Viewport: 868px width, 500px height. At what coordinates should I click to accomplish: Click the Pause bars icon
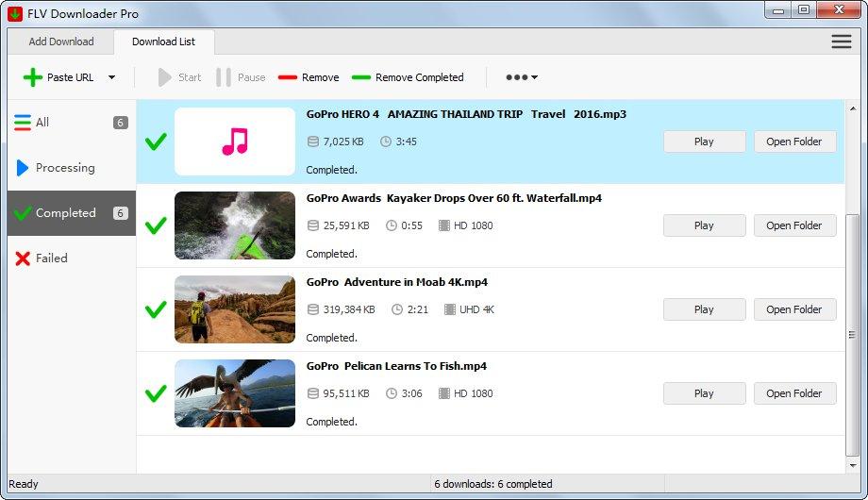224,77
